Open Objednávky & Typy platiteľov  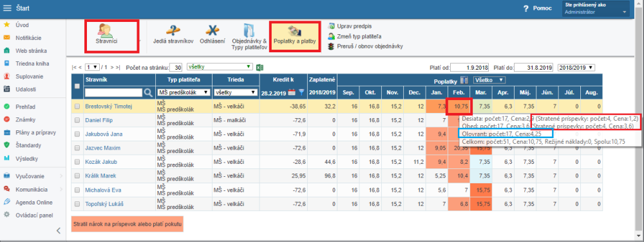[x=249, y=37]
